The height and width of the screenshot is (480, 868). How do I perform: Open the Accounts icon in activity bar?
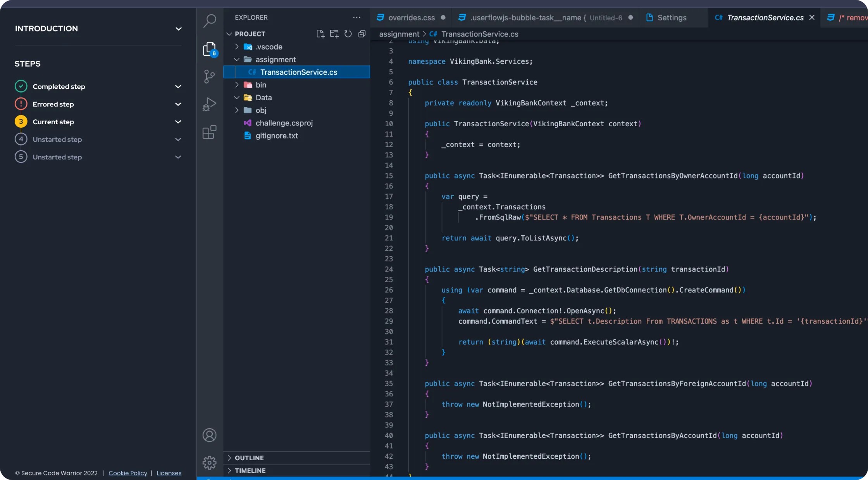pos(209,435)
